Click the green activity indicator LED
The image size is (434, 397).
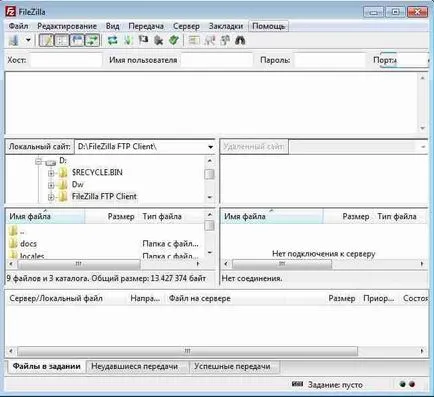coord(402,384)
